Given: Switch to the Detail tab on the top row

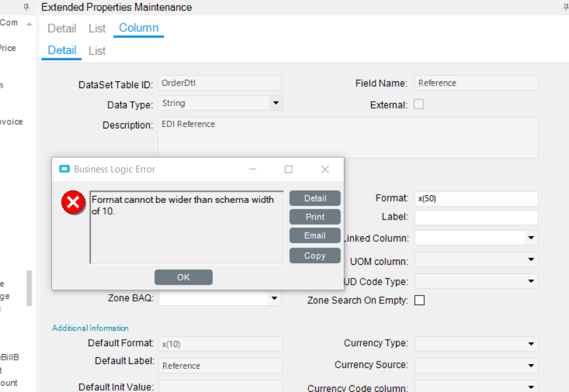Looking at the screenshot, I should [61, 28].
